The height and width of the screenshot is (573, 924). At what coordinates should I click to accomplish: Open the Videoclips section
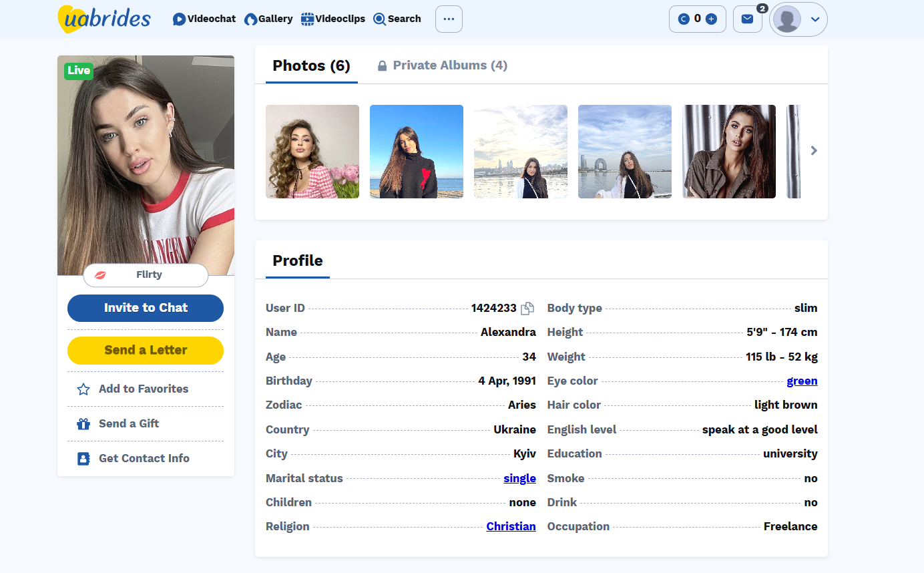332,19
